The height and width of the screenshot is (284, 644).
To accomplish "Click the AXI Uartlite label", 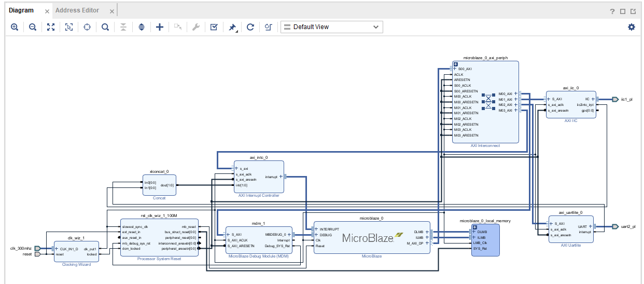I will (571, 245).
